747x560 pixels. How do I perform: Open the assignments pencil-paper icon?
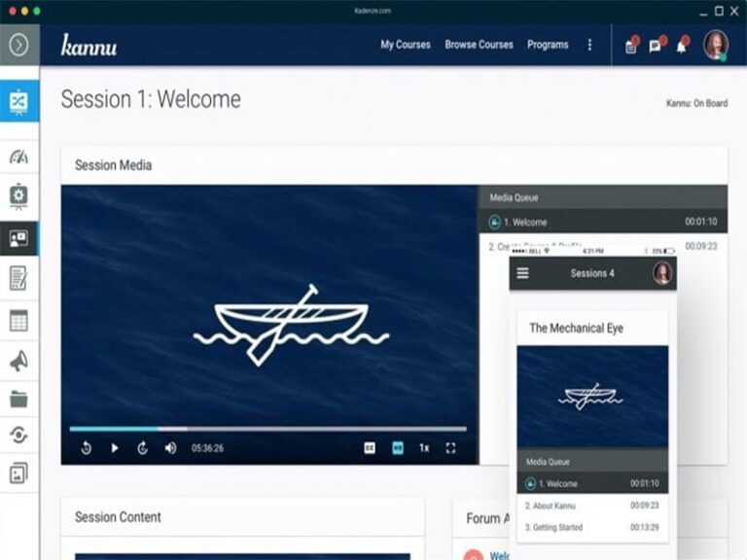pos(18,278)
